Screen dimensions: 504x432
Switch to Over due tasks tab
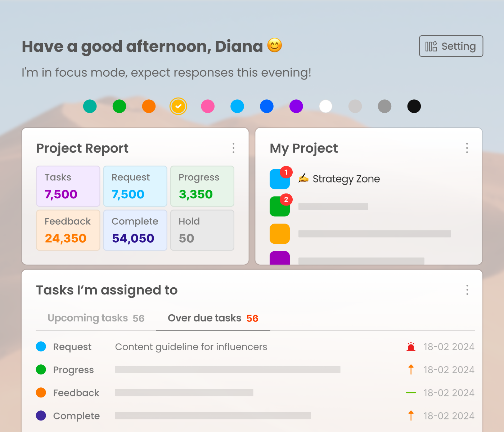point(213,318)
